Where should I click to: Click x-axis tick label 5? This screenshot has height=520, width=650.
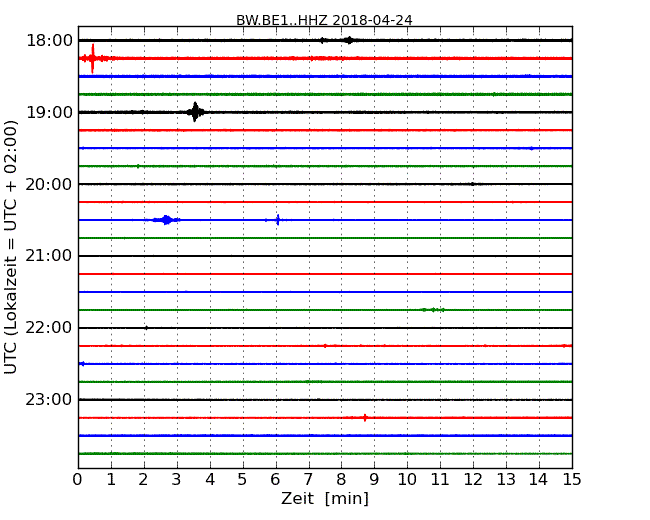pos(243,479)
